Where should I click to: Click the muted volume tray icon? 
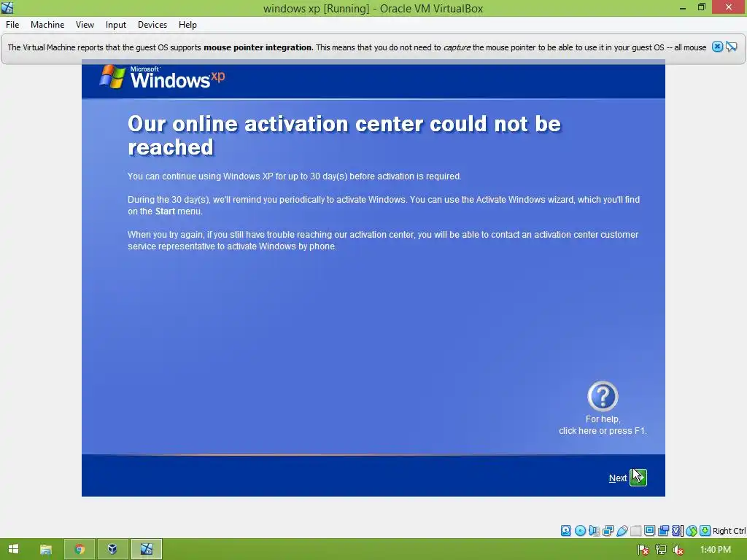pyautogui.click(x=678, y=550)
